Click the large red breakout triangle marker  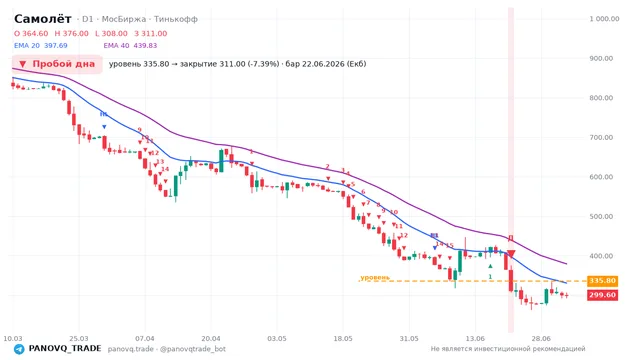(x=511, y=254)
